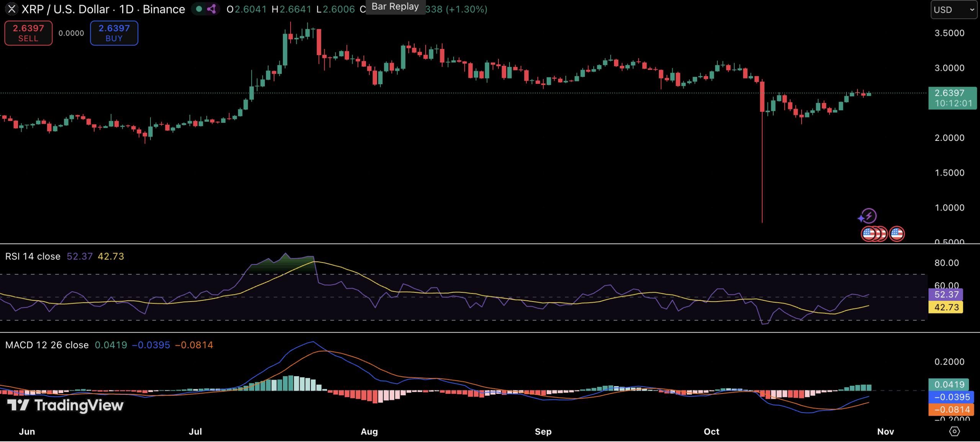Click the Oct label on time axis
This screenshot has width=980, height=442.
point(711,432)
